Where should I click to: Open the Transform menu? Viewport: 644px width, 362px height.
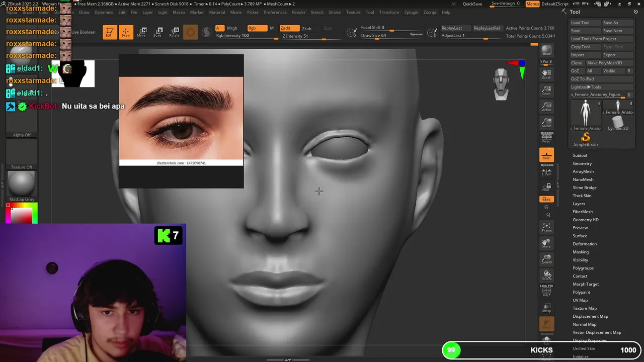(x=389, y=12)
